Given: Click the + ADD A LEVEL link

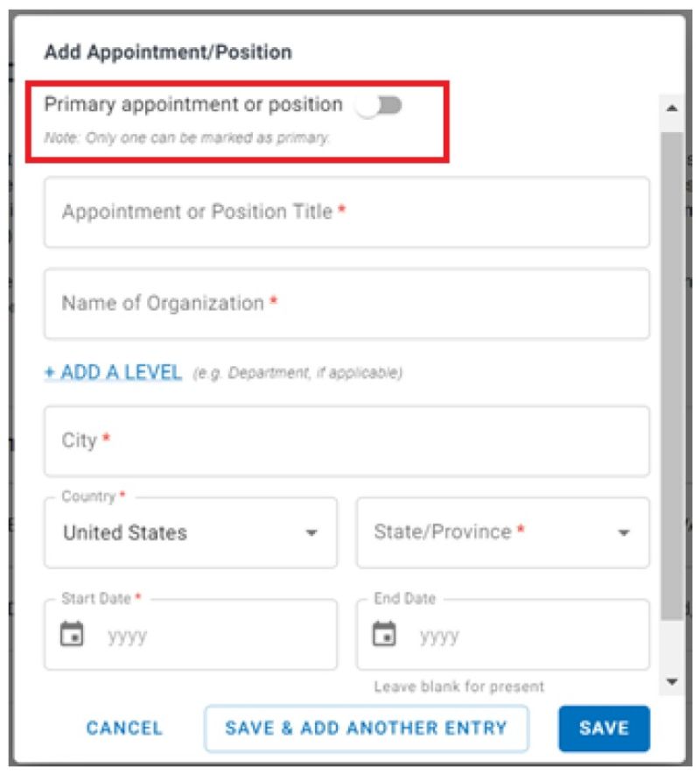Looking at the screenshot, I should pyautogui.click(x=113, y=372).
